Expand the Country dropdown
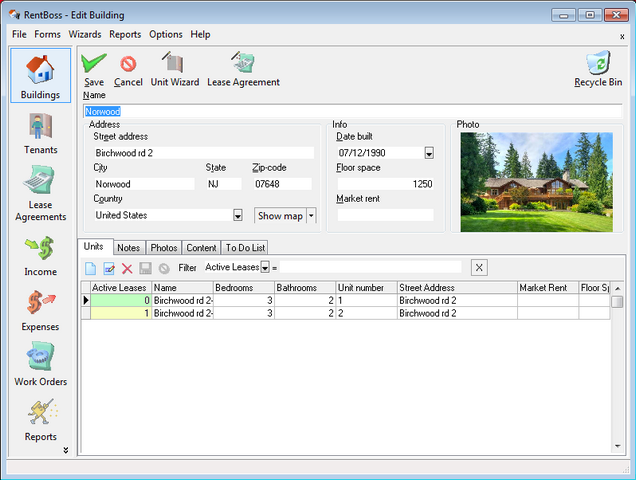Viewport: 636px width, 480px height. tap(238, 215)
